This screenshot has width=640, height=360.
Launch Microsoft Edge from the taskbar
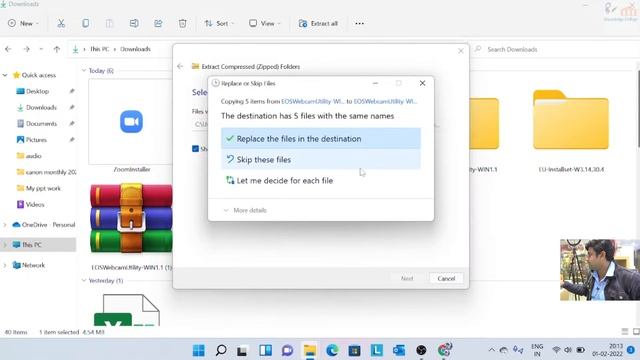tap(332, 350)
